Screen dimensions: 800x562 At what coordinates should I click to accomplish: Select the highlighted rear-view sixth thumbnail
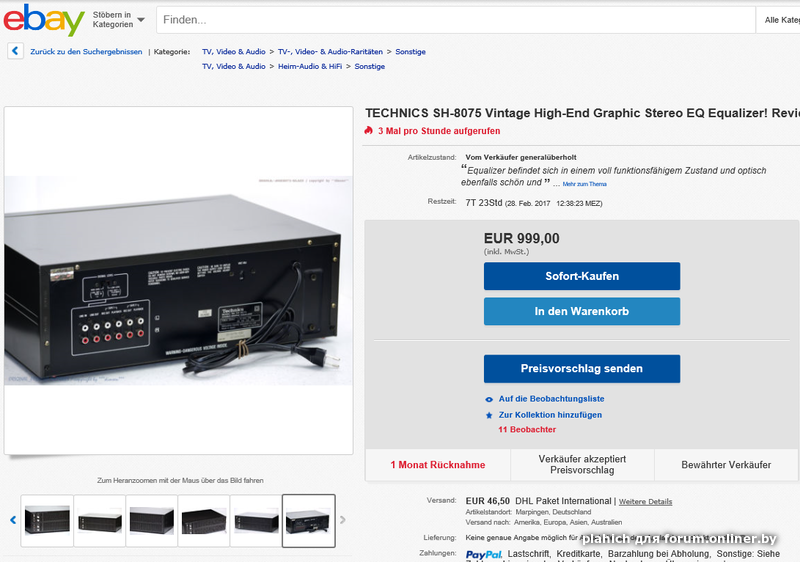click(x=309, y=521)
